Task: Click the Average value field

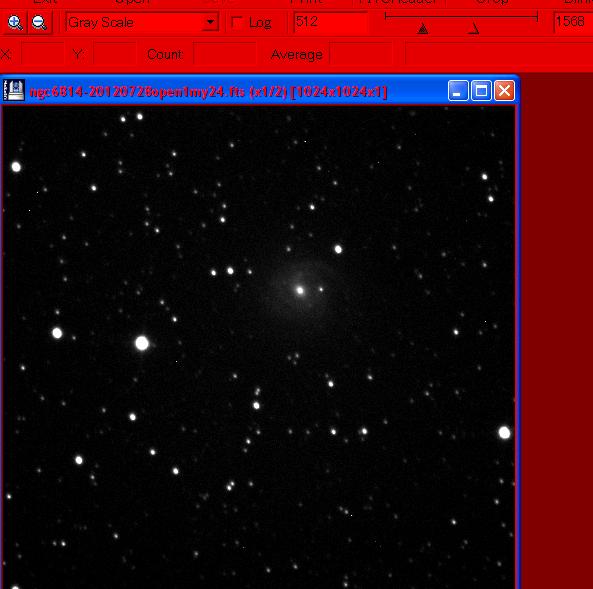Action: [361, 55]
